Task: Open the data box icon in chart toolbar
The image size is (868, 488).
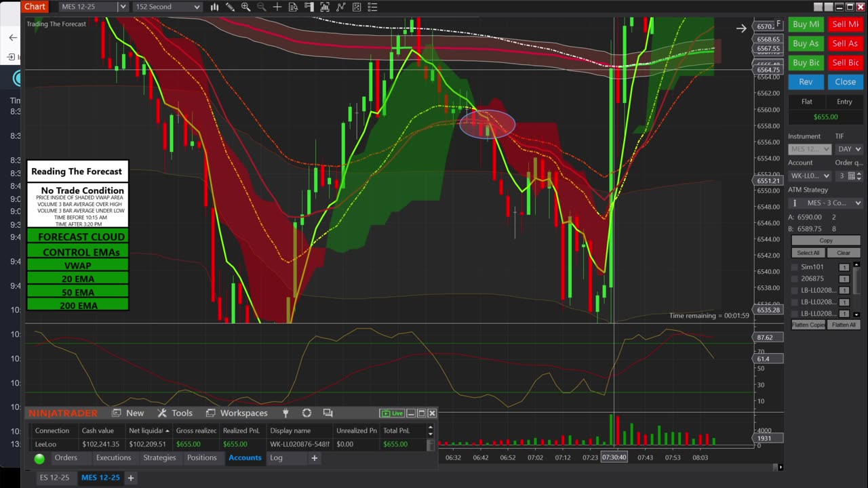Action: pyautogui.click(x=293, y=7)
